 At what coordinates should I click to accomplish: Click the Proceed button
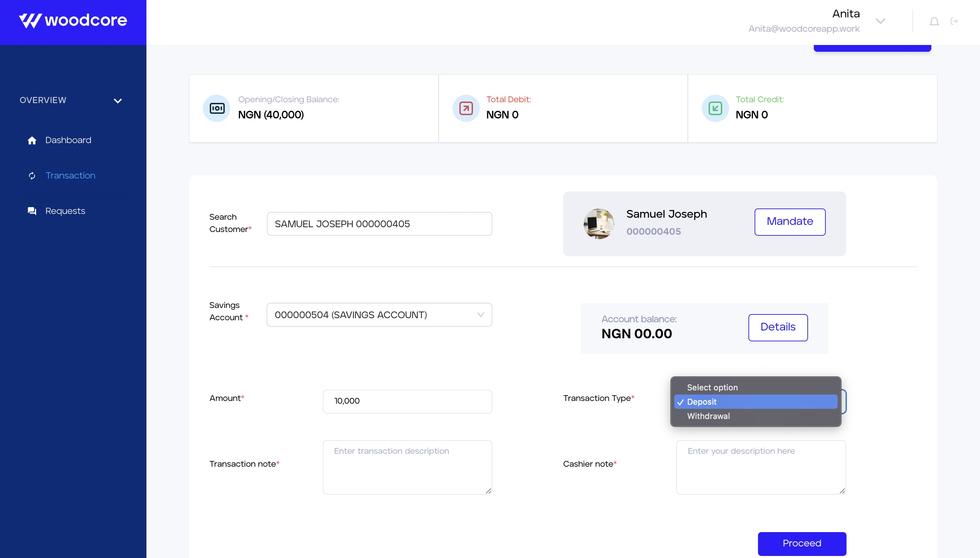(802, 543)
